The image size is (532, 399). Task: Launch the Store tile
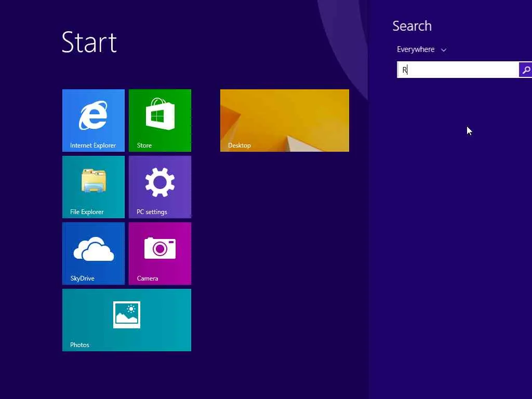click(x=160, y=121)
